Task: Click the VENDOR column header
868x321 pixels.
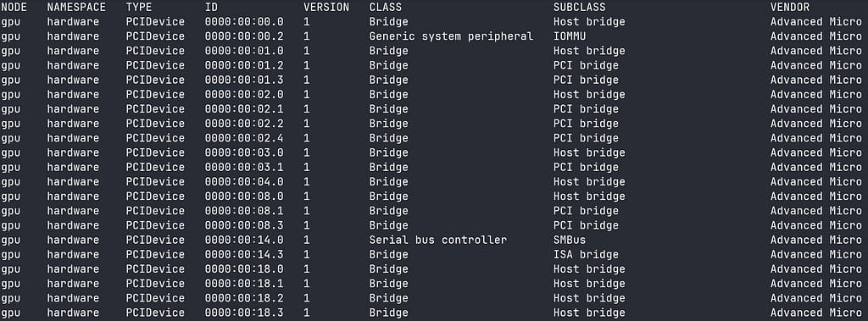Action: [790, 7]
